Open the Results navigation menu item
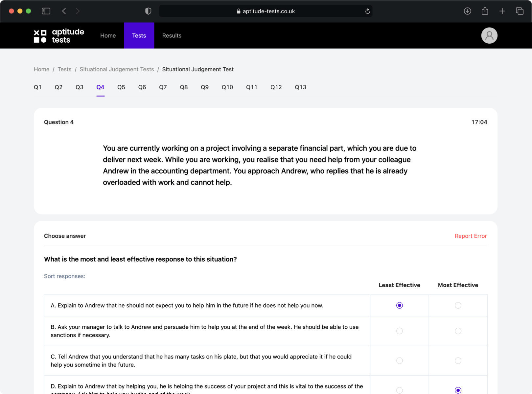Screen dimensions: 532x394 click(x=172, y=35)
